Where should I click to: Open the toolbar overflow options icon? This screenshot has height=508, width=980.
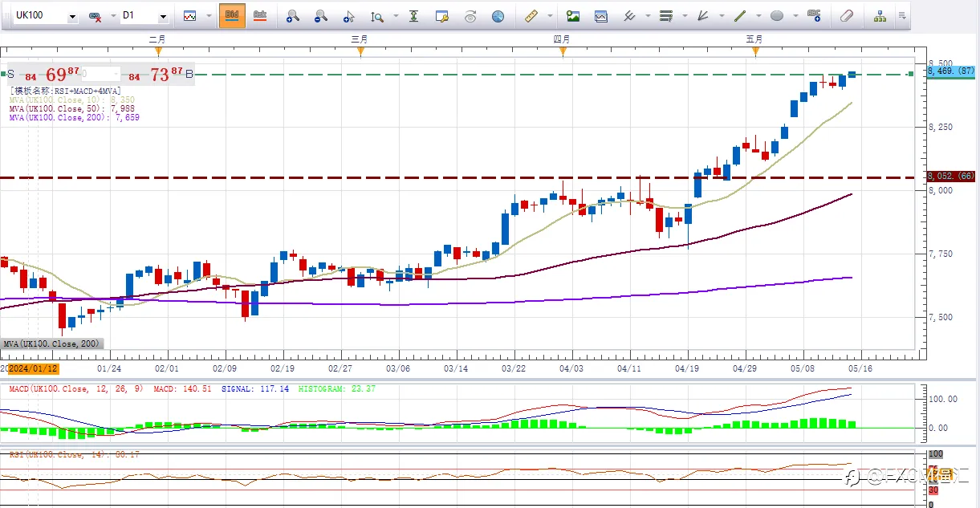[903, 16]
